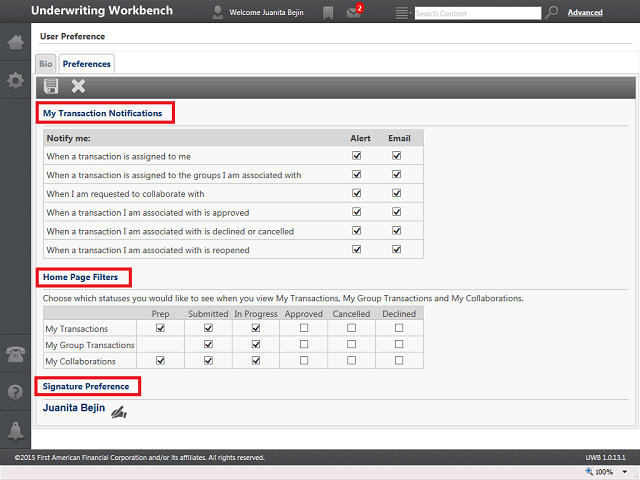Open the settings gear in the sidebar
The image size is (640, 480).
point(16,80)
